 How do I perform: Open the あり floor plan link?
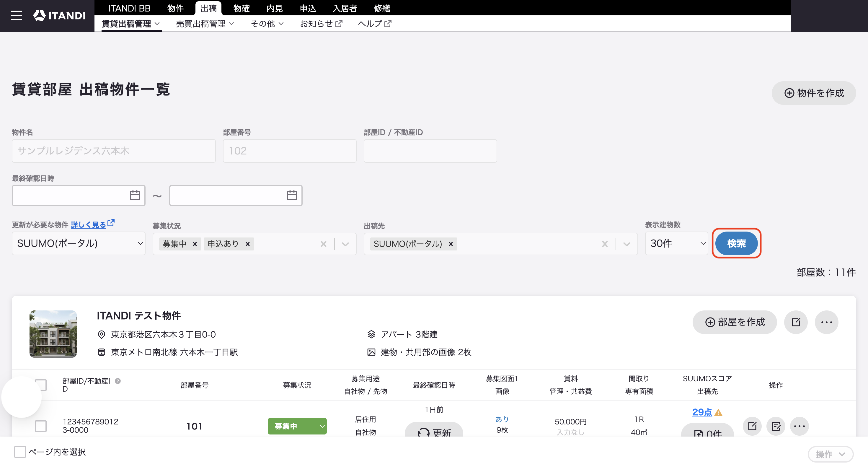502,419
